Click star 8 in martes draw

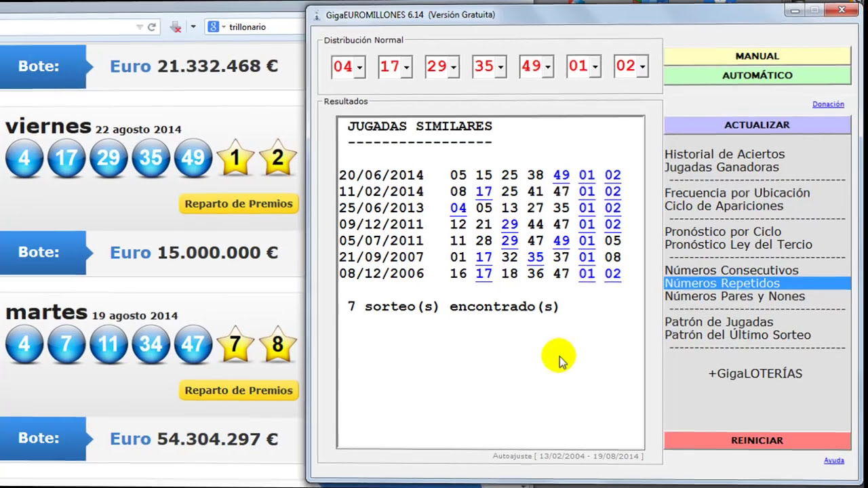(277, 344)
